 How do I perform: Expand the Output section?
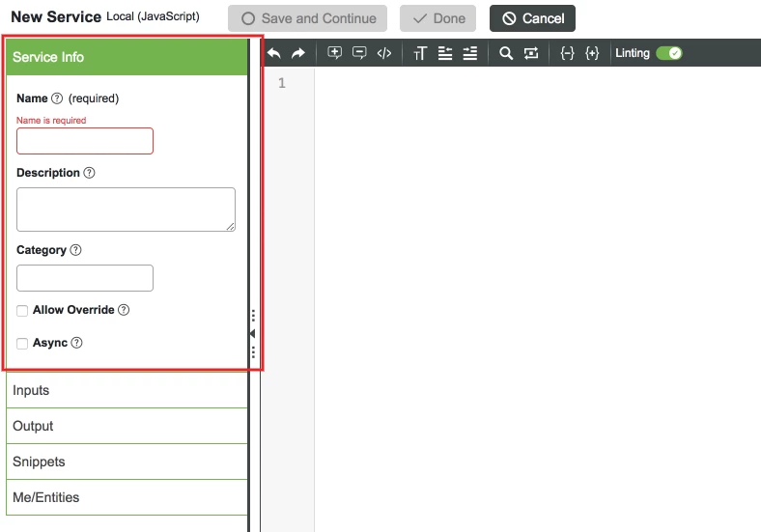(127, 426)
